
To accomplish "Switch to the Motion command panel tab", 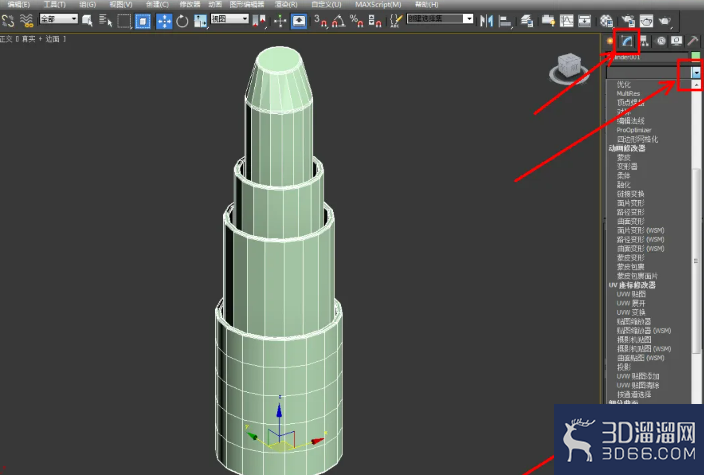I will point(661,41).
